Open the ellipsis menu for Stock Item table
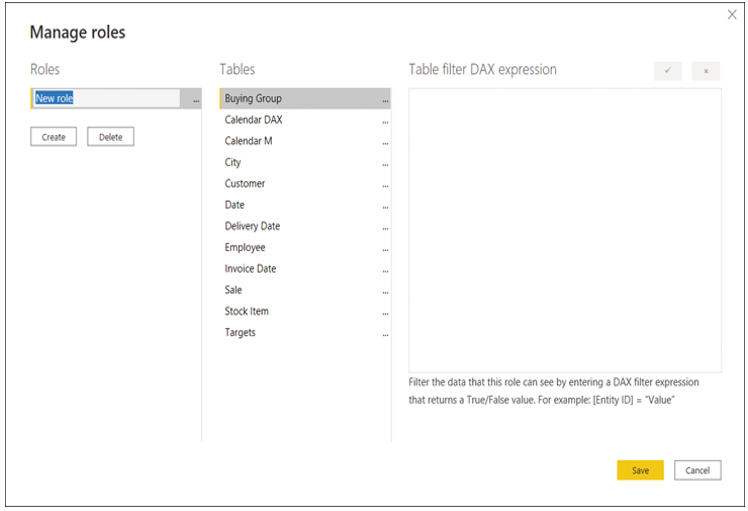The height and width of the screenshot is (511, 748). (385, 313)
